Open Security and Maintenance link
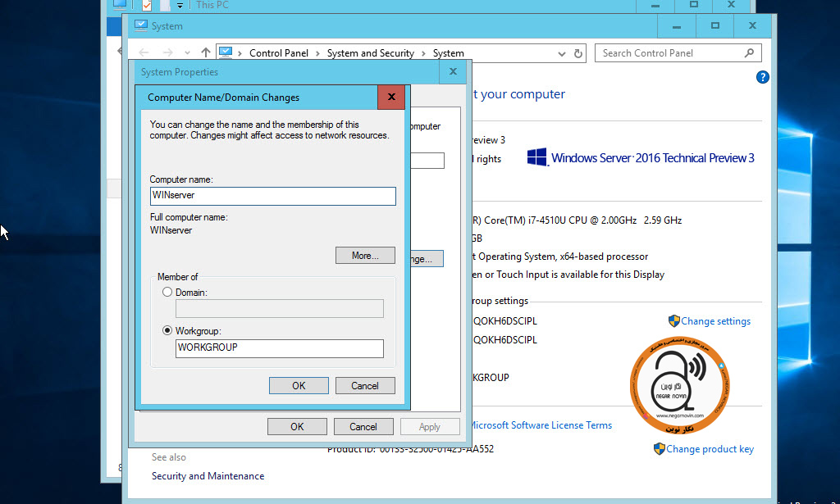 [x=208, y=476]
